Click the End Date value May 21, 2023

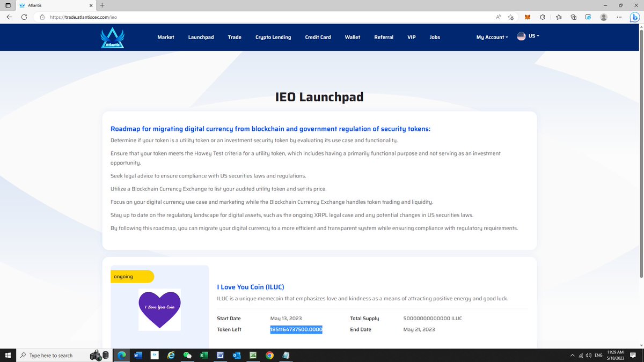[419, 329]
